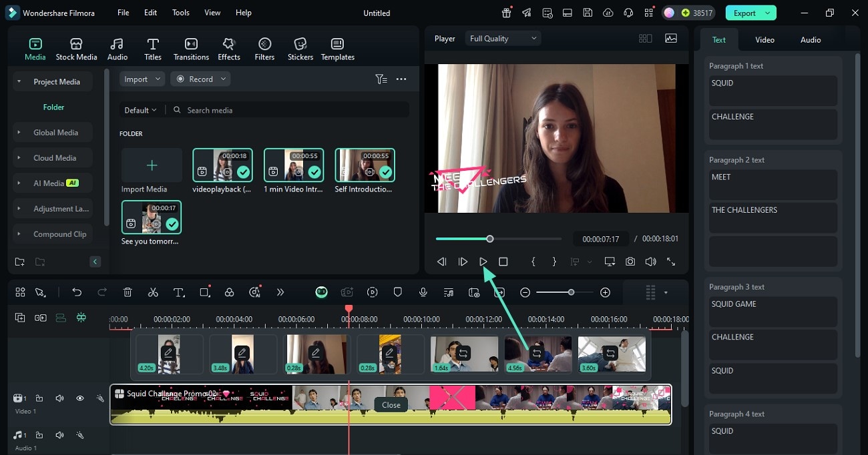Take a snapshot with the camera icon
The width and height of the screenshot is (868, 455).
tap(630, 262)
